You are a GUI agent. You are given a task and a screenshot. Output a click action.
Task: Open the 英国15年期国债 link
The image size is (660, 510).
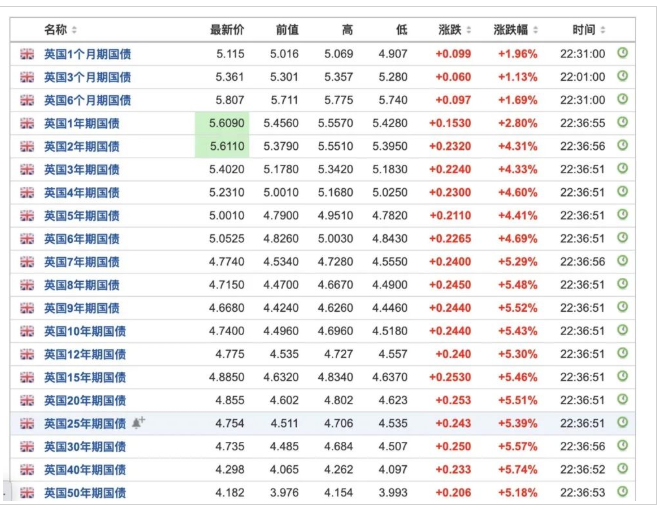tap(85, 377)
